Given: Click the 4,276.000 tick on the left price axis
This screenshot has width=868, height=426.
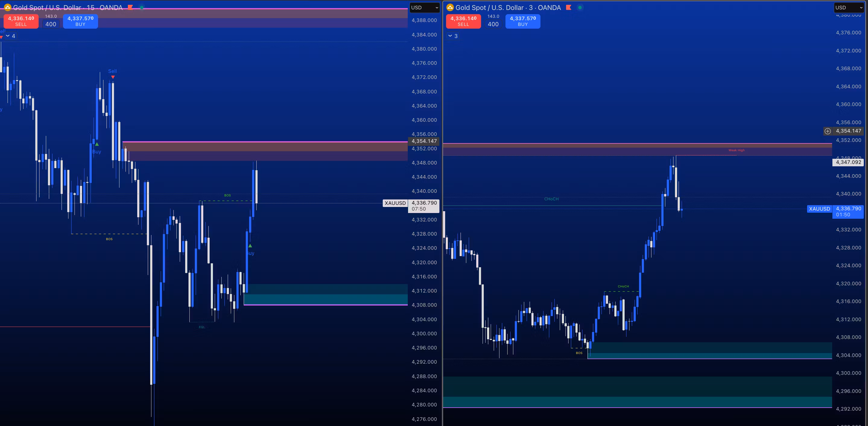Looking at the screenshot, I should 424,419.
